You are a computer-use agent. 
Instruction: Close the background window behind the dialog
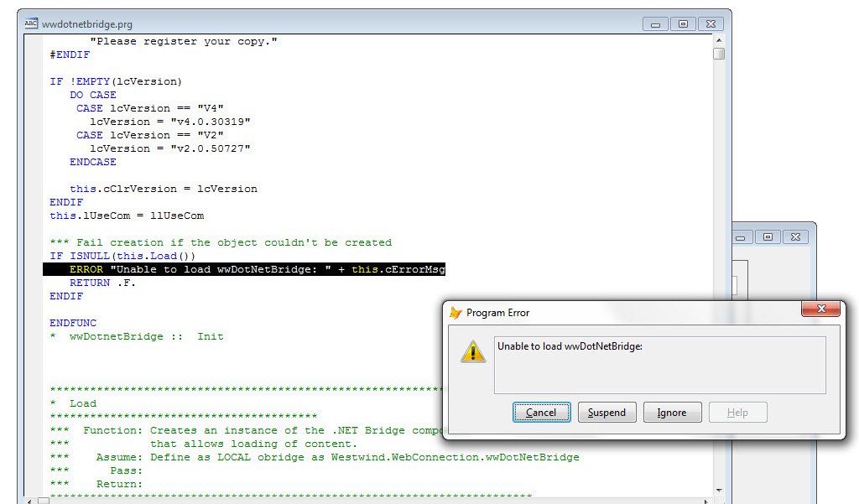coord(796,236)
